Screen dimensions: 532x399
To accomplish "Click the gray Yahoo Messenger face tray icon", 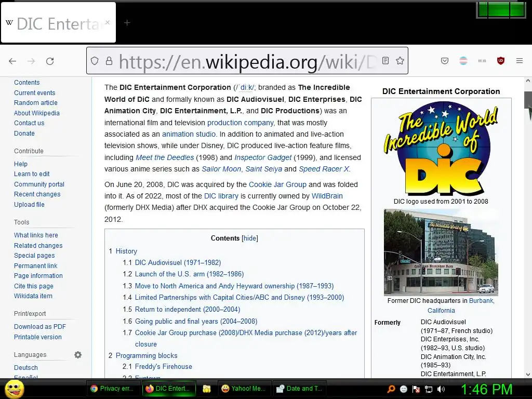I will click(x=403, y=389).
